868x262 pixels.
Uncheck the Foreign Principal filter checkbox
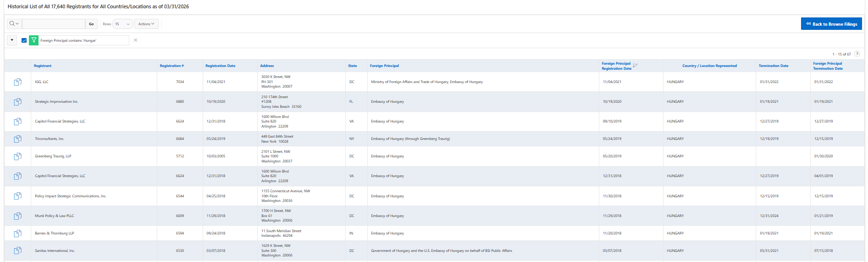(24, 40)
